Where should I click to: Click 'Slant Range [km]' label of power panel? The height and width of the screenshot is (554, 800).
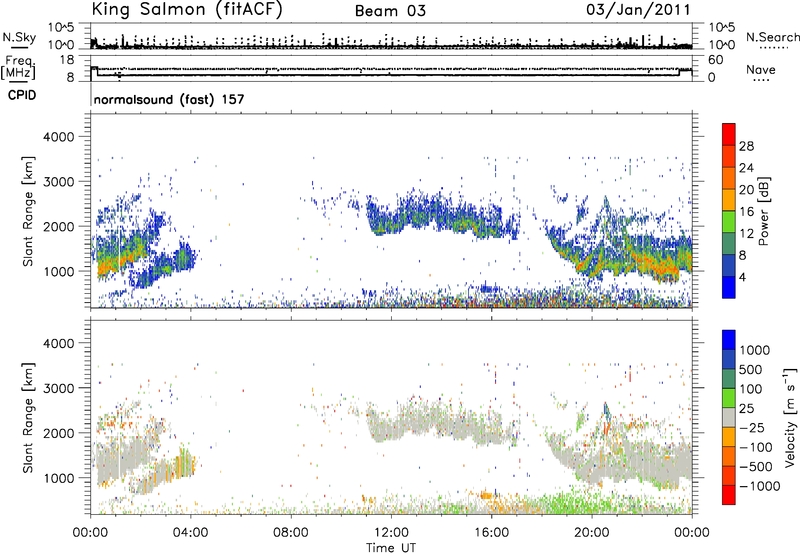pos(28,211)
